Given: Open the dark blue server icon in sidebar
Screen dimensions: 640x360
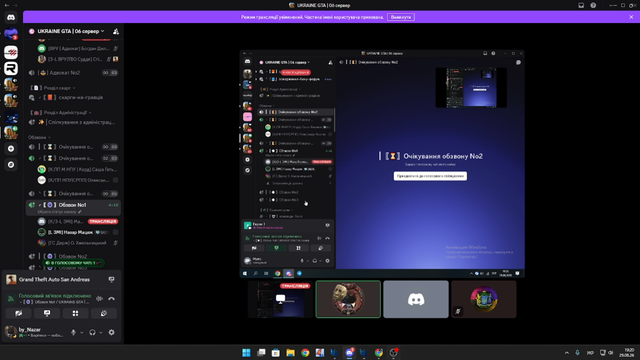Looking at the screenshot, I should tap(11, 118).
